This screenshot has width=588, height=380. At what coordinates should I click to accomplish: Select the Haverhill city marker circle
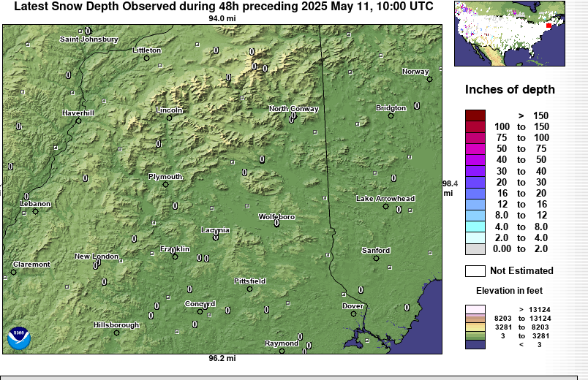pyautogui.click(x=78, y=121)
